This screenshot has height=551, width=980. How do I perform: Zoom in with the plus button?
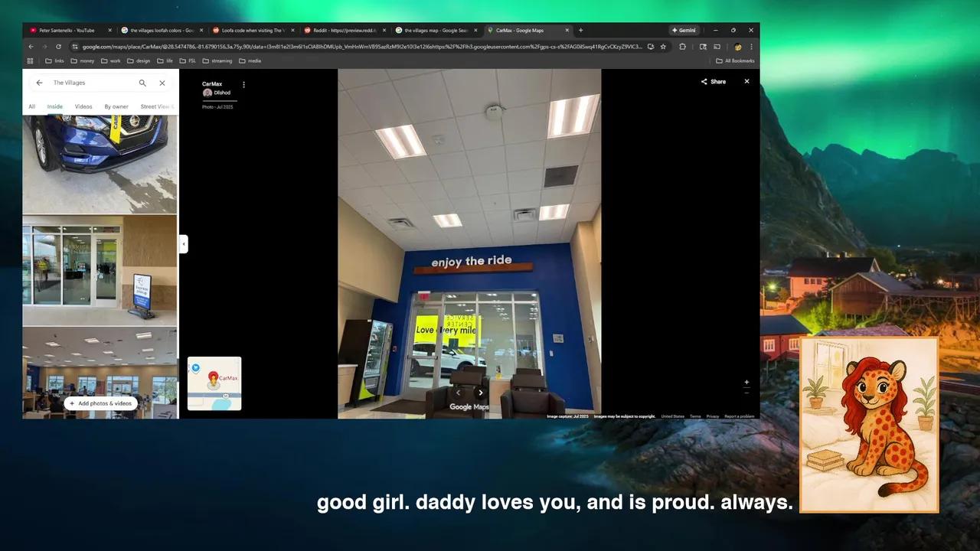click(746, 382)
